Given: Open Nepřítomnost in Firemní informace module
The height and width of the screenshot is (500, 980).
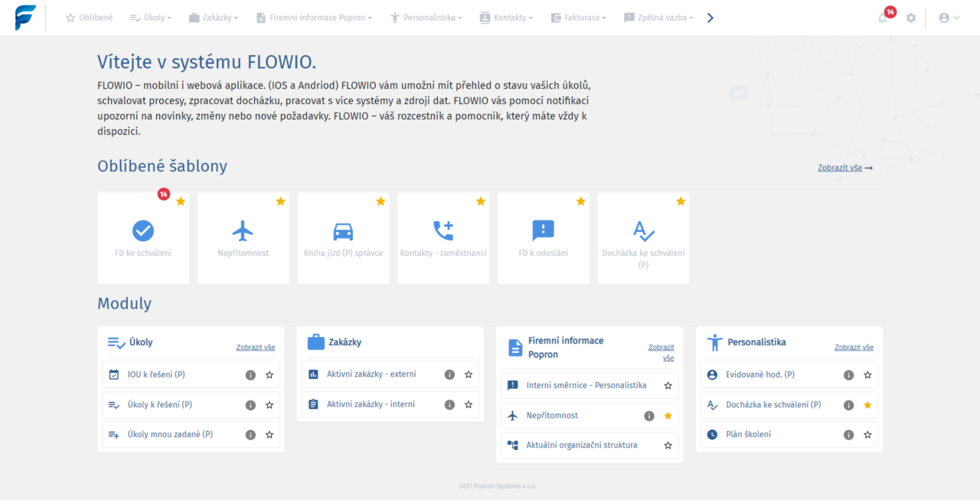Looking at the screenshot, I should (590, 416).
